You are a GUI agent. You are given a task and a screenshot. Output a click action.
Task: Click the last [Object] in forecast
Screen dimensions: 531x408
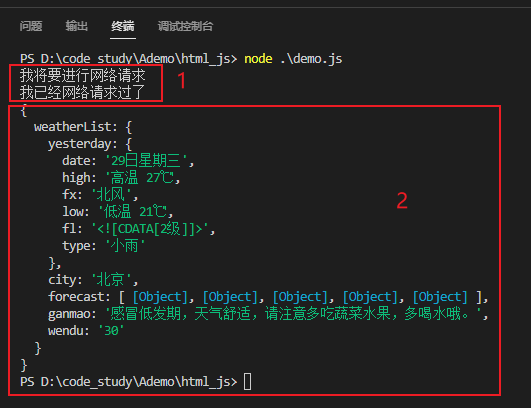coord(440,297)
